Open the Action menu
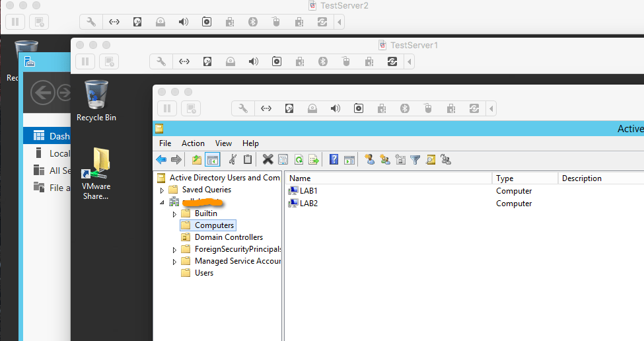 [x=193, y=143]
